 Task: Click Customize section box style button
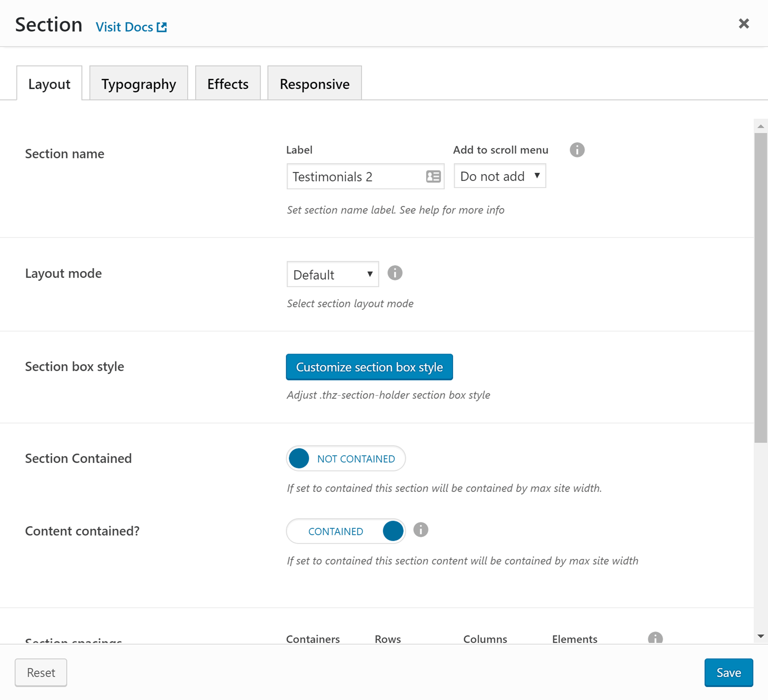369,368
